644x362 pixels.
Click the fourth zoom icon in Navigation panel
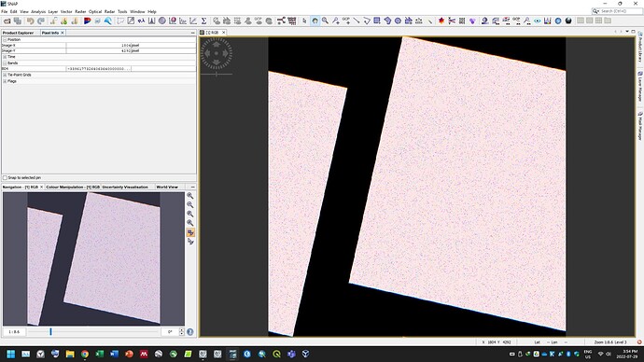click(x=190, y=223)
